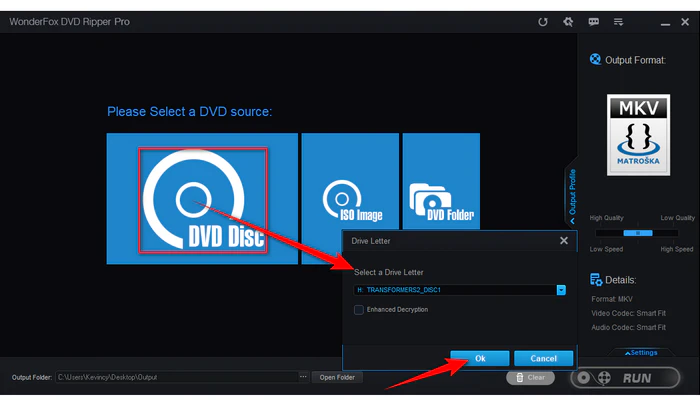Browse output folder with ellipsis button

[x=303, y=377]
